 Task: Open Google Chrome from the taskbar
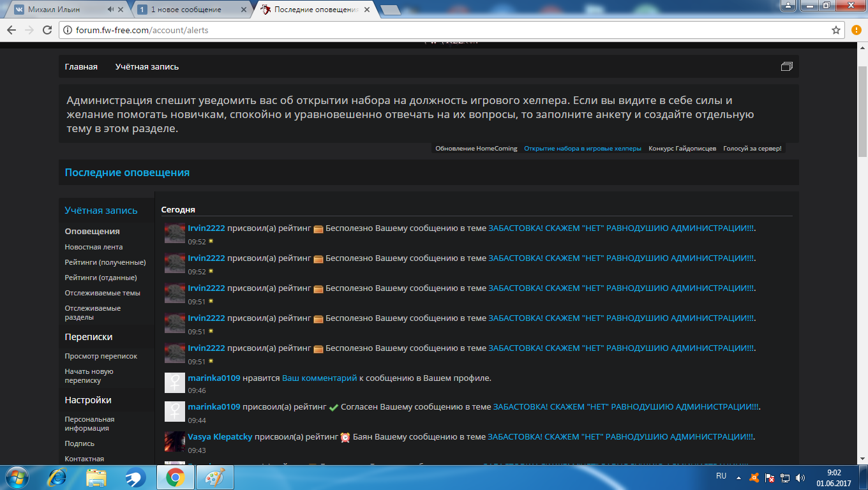point(176,477)
